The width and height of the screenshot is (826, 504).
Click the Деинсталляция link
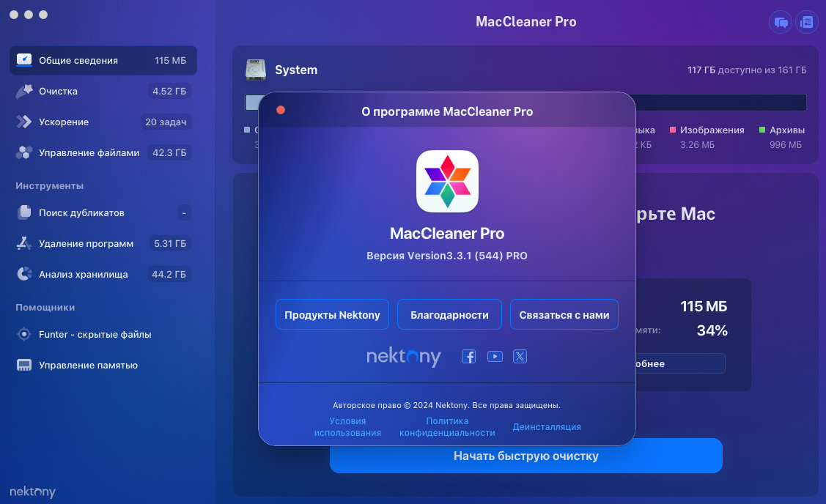click(547, 427)
